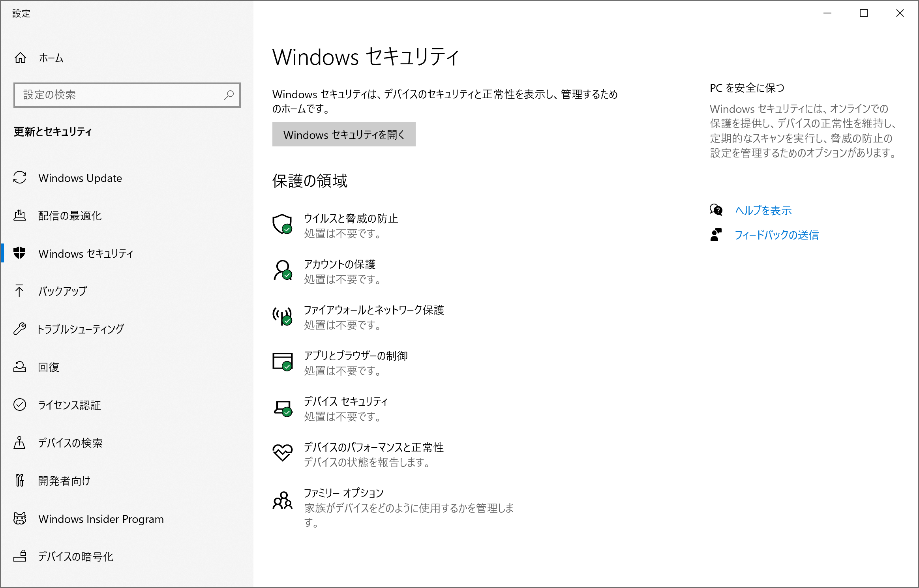The height and width of the screenshot is (588, 919).
Task: Go to the ホーム menu item
Action: (50, 58)
